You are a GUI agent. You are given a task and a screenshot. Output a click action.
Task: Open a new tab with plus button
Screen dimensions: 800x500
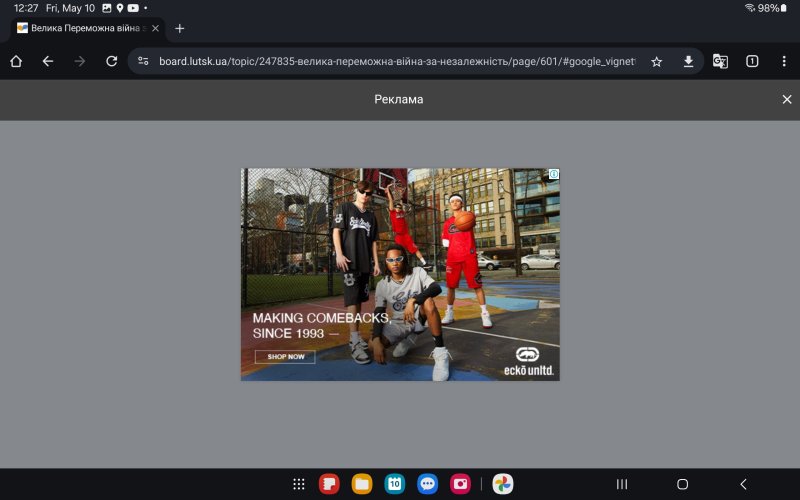[x=179, y=29]
